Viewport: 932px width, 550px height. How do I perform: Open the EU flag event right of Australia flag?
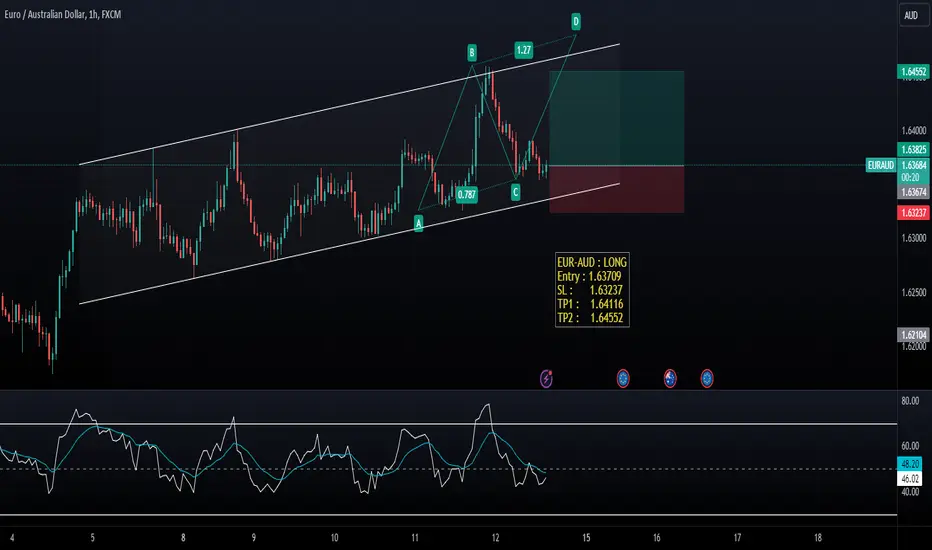707,378
